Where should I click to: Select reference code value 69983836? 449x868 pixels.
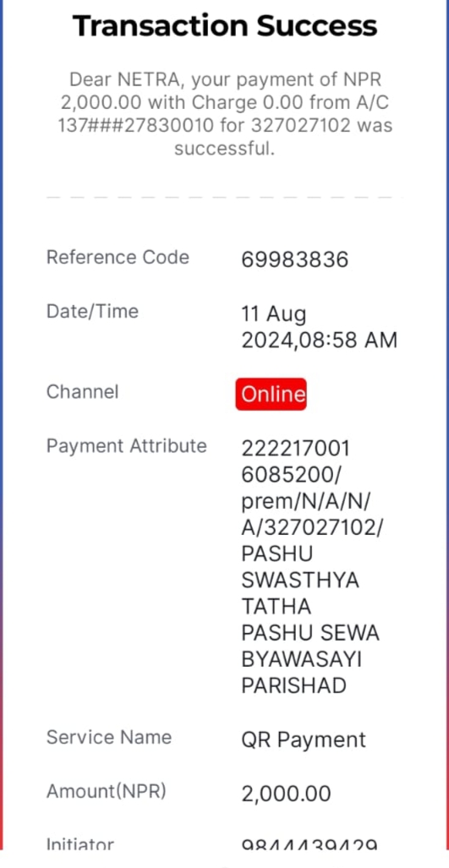(295, 259)
